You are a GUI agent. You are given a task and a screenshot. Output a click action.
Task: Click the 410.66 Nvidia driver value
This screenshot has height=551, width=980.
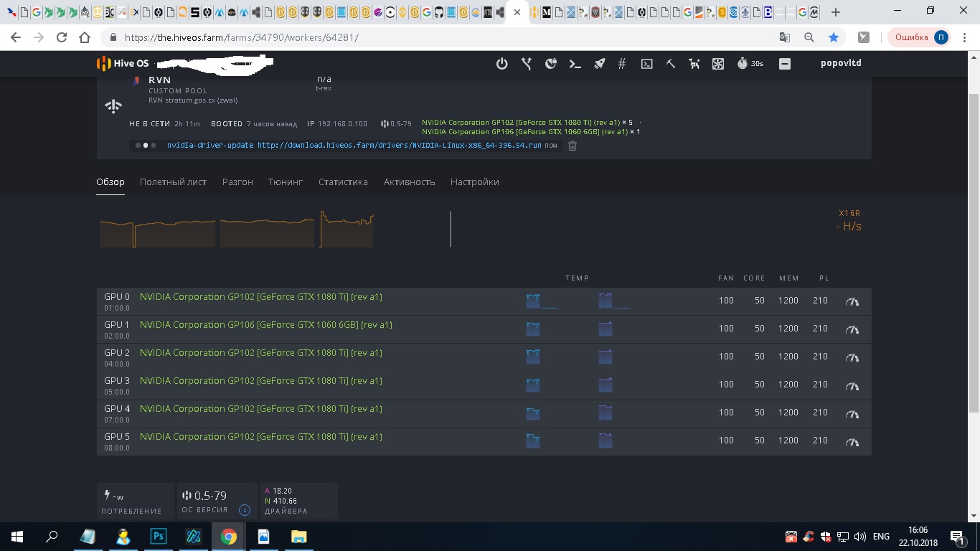coord(285,501)
